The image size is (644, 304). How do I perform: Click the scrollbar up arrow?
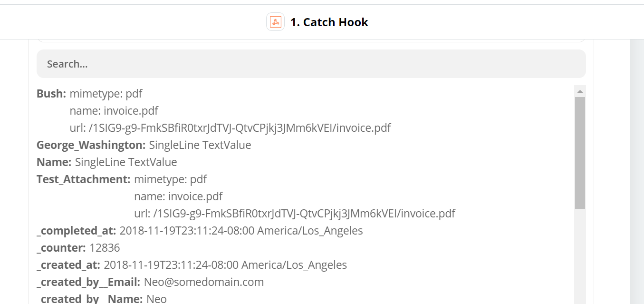click(x=580, y=91)
